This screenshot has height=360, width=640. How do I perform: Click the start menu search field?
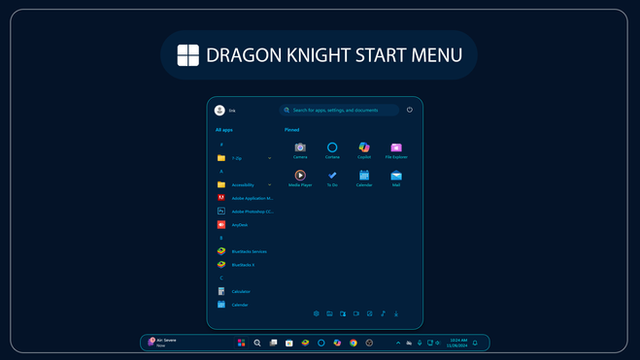tap(339, 110)
